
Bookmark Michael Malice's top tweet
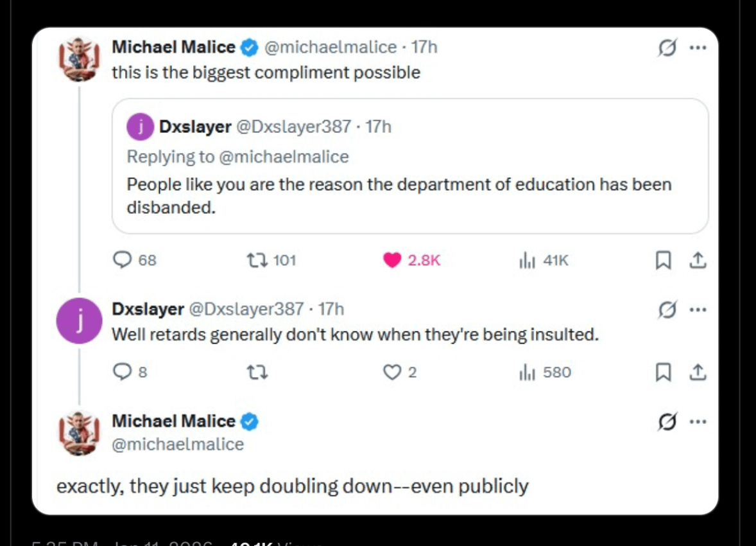pos(663,260)
